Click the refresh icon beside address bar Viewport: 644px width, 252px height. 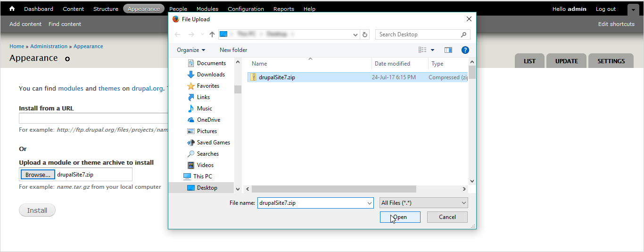coord(364,34)
